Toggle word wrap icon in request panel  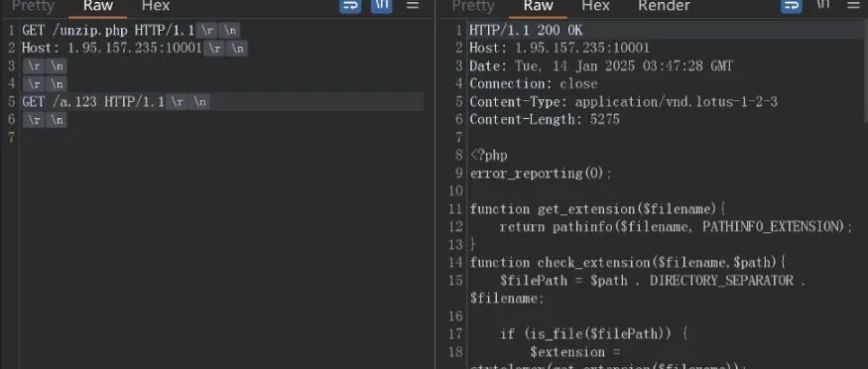point(350,6)
